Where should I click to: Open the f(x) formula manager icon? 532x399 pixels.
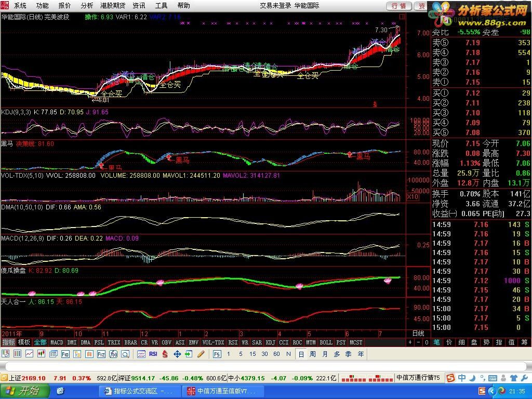[113, 354]
